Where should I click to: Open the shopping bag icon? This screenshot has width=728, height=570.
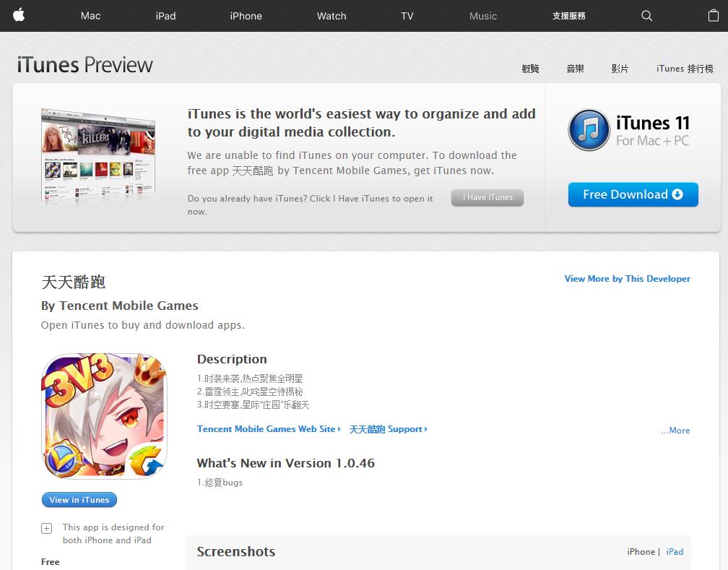(713, 16)
